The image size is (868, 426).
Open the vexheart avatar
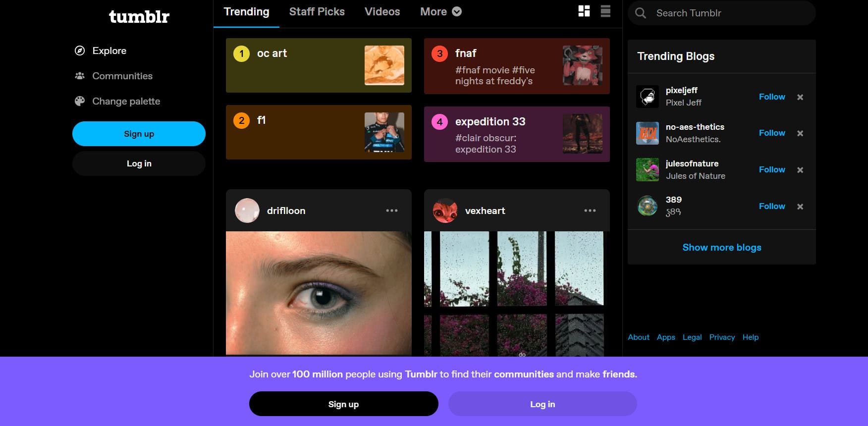[445, 211]
